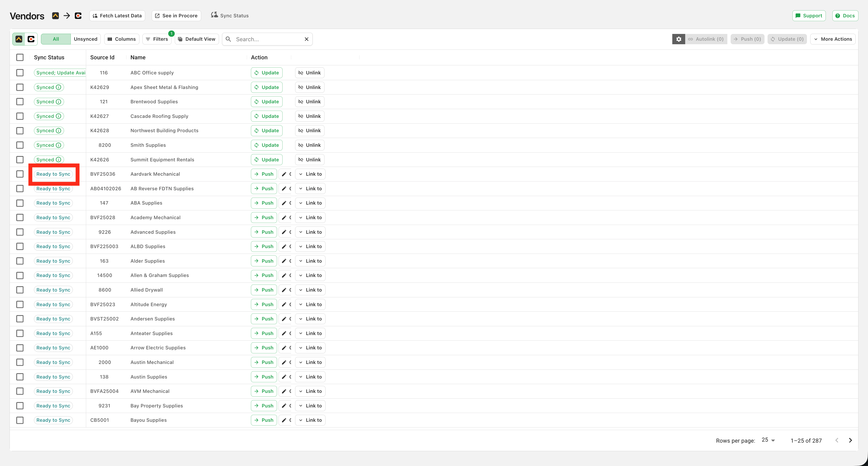The height and width of the screenshot is (466, 868).
Task: Open Link to dropdown for Arrow Electric Supplies
Action: tap(310, 348)
